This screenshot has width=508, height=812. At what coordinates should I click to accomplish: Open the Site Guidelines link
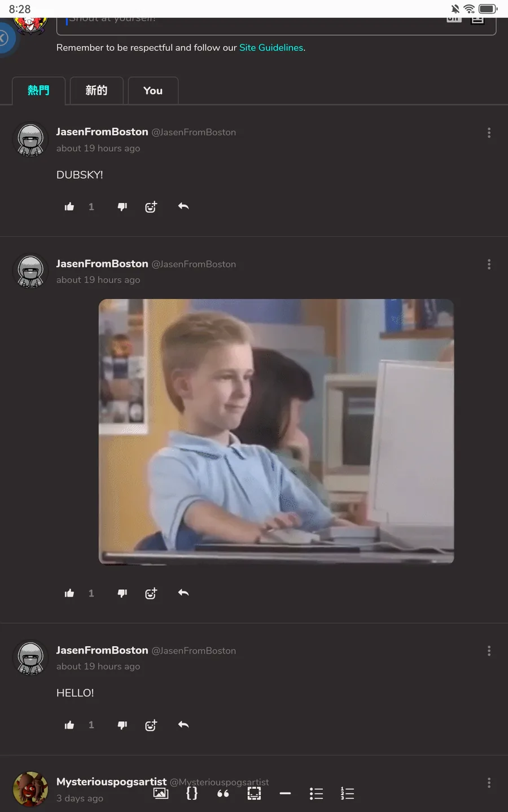271,48
